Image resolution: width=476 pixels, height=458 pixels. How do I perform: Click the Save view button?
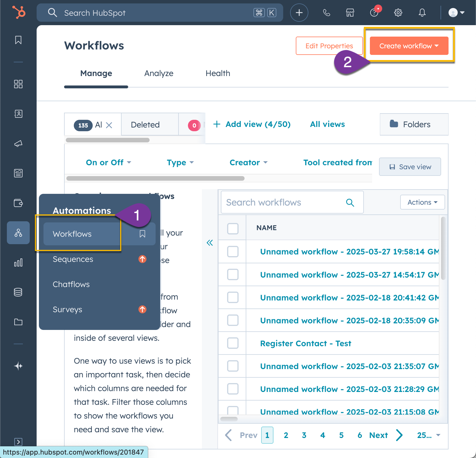pyautogui.click(x=410, y=167)
